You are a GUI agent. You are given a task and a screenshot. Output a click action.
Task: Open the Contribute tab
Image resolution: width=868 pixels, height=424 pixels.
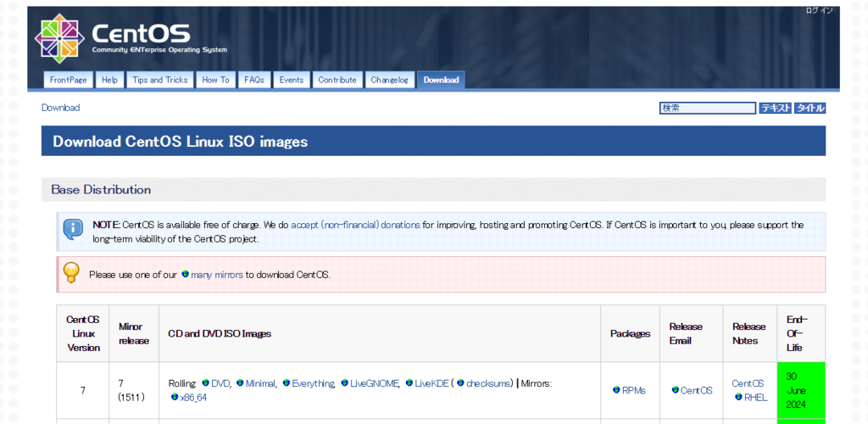[337, 80]
